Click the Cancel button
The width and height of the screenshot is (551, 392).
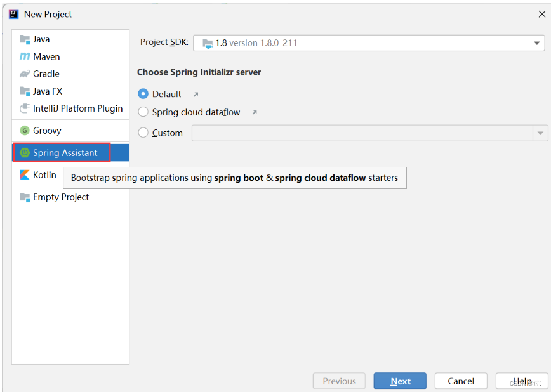[x=461, y=381]
